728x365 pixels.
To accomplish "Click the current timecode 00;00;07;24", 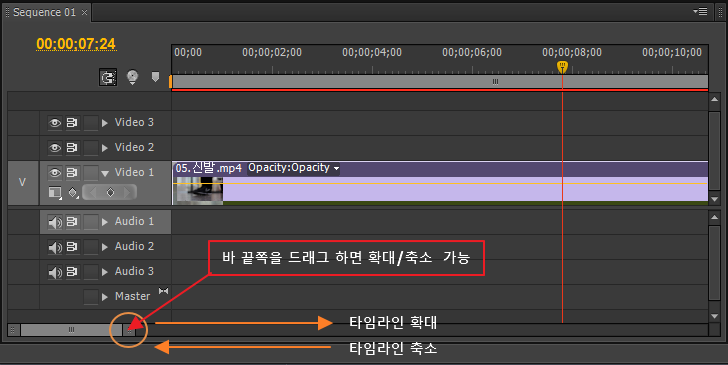I will click(x=76, y=44).
